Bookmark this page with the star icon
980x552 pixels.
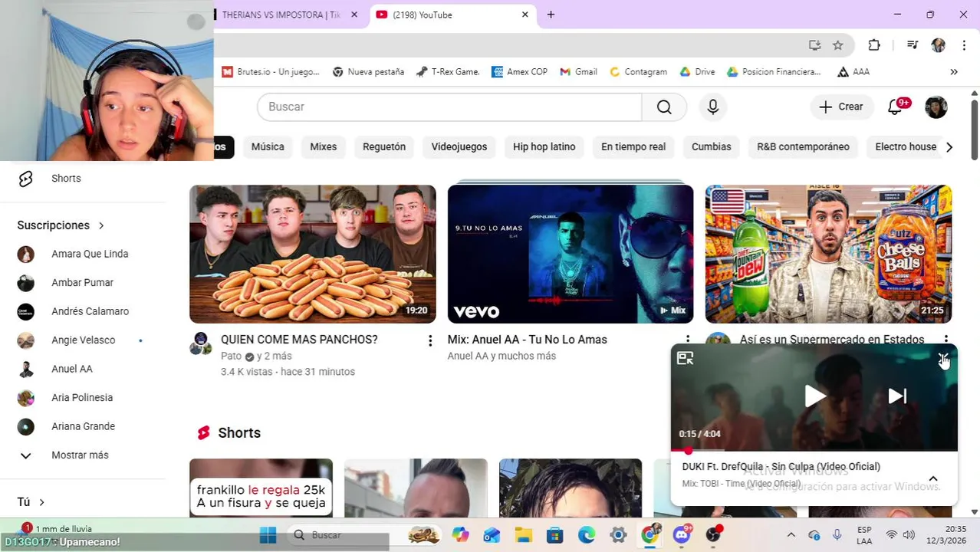(838, 45)
